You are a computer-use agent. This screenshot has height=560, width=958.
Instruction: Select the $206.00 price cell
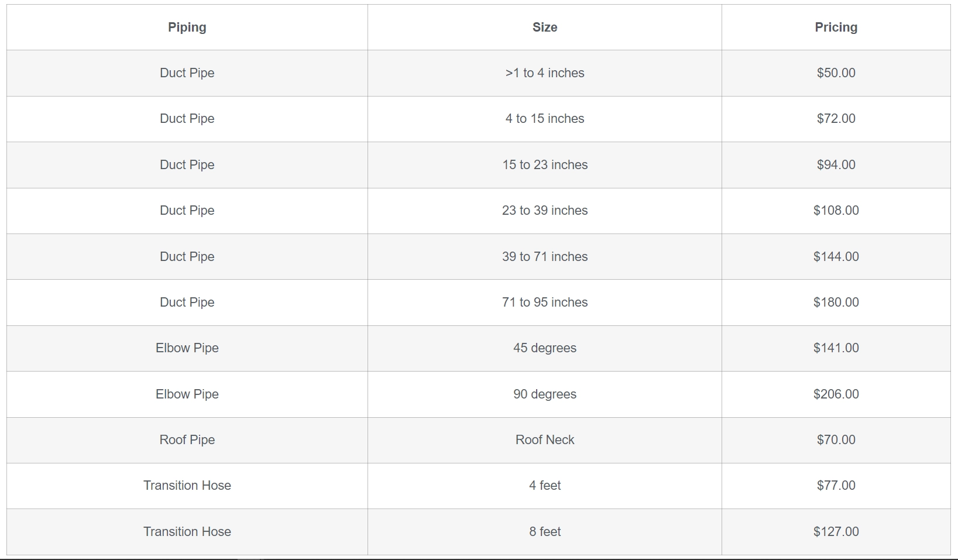(836, 394)
